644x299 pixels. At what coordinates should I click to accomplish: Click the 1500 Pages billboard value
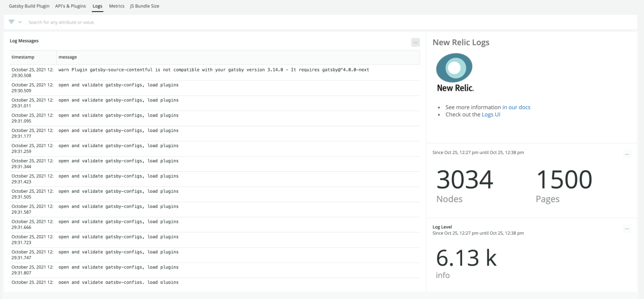click(563, 180)
